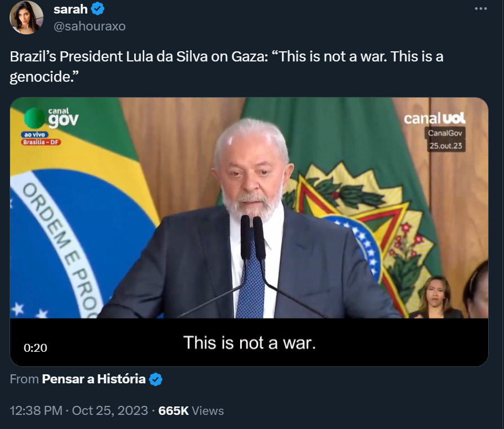The image size is (504, 429).
Task: Open the @sahouraxo handle link
Action: point(90,26)
